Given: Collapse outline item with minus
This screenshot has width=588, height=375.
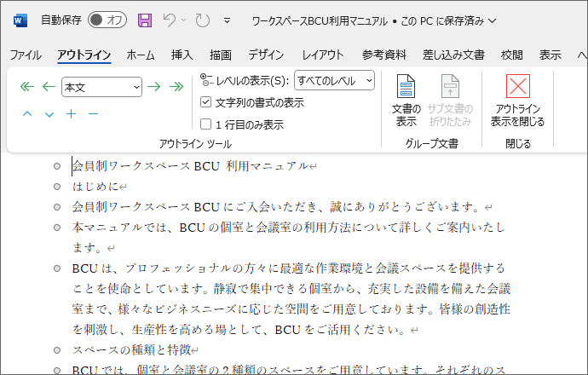Looking at the screenshot, I should 94,114.
